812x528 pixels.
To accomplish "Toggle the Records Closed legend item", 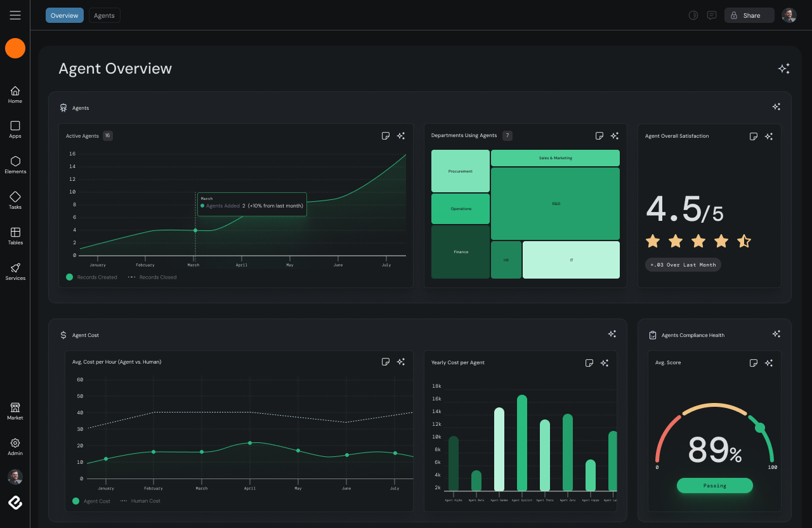I will coord(152,277).
